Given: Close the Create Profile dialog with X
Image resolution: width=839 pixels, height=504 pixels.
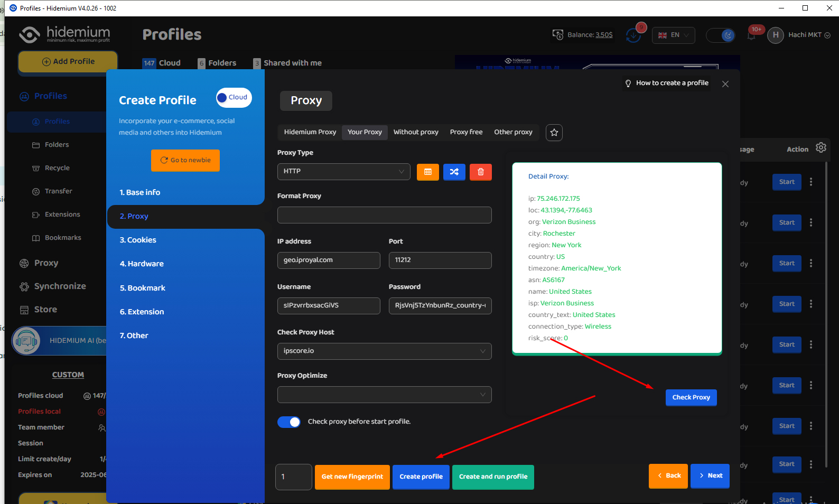Looking at the screenshot, I should 725,84.
